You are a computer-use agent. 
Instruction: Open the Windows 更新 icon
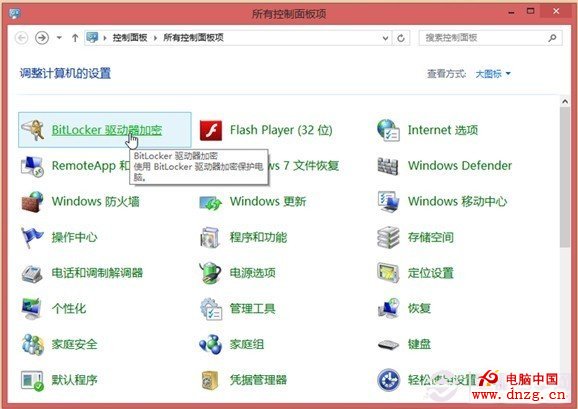210,202
